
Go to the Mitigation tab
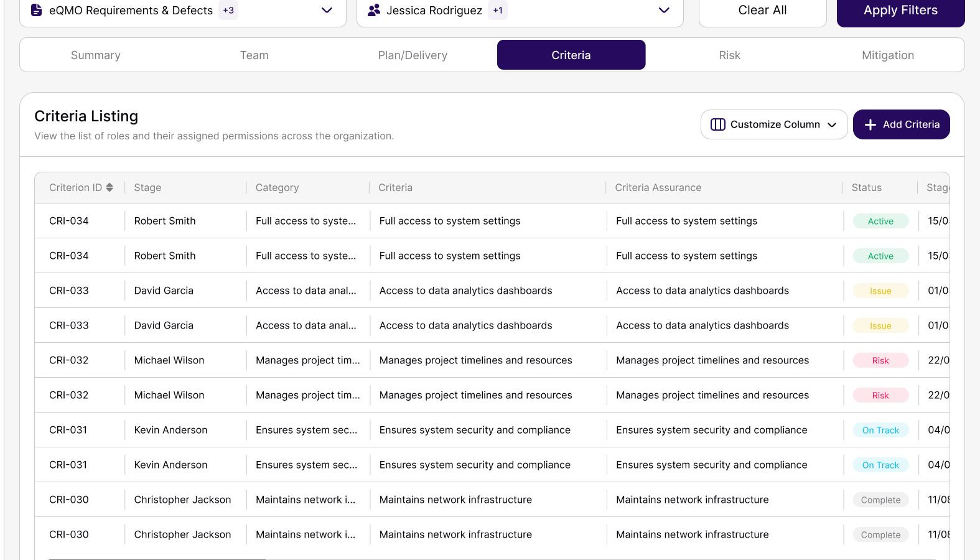tap(888, 55)
